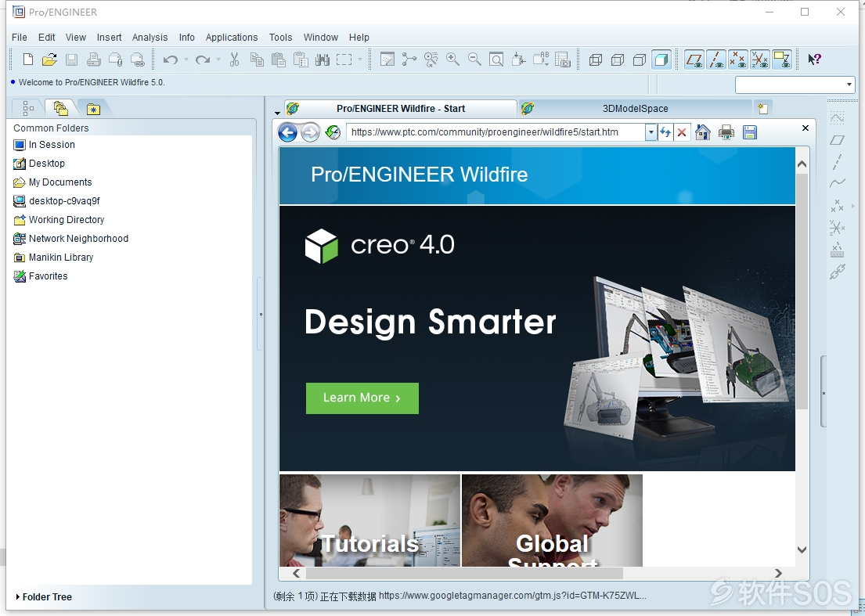Click the Print icon in the toolbar
Viewport: 865px width, 616px height.
93,59
